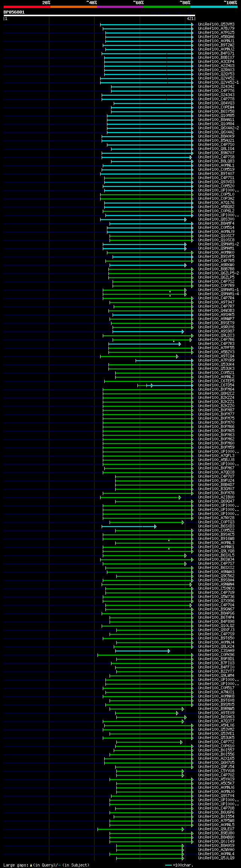
Task: Click the cyan ~100% identity legend segment
Action: (x=214, y=7)
